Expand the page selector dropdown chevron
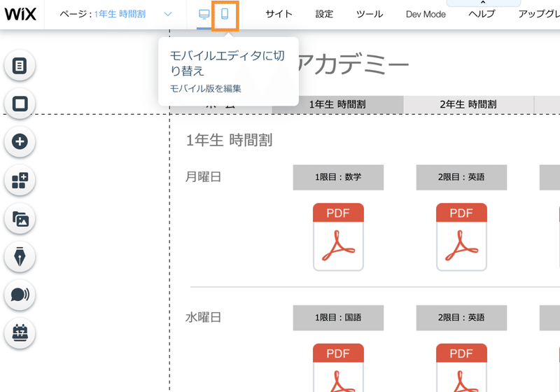Image resolution: width=560 pixels, height=392 pixels. (x=168, y=14)
